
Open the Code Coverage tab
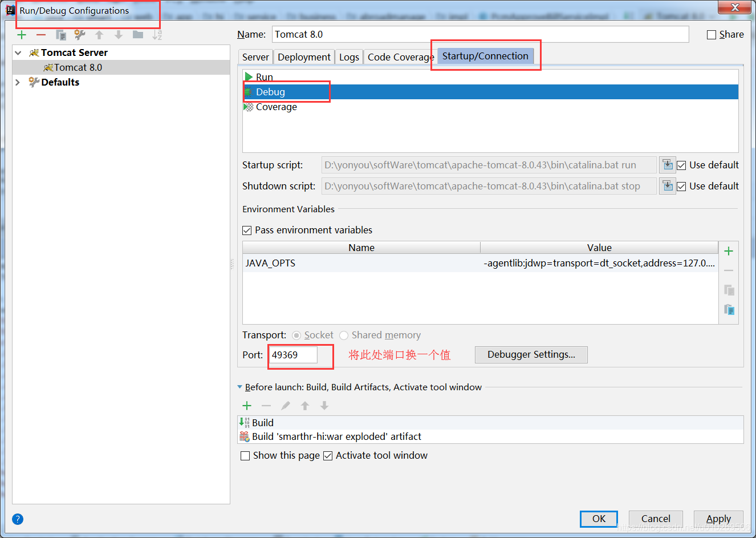(x=400, y=57)
